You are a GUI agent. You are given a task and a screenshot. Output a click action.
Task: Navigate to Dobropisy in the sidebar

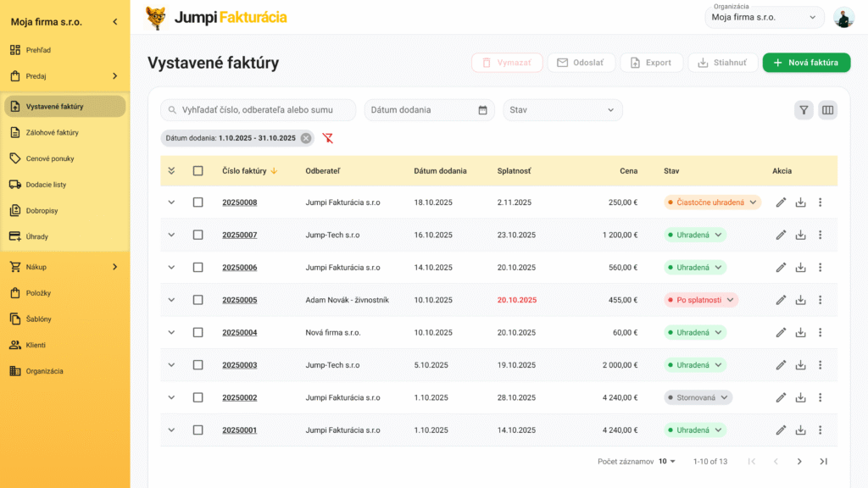42,210
